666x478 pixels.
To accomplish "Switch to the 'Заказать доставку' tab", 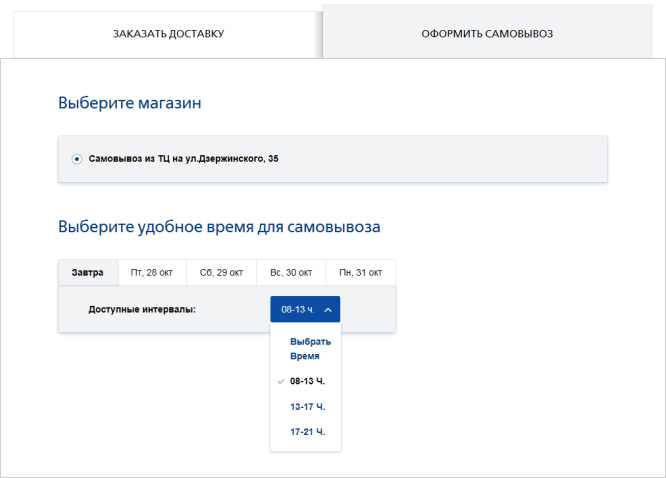I will click(x=167, y=34).
